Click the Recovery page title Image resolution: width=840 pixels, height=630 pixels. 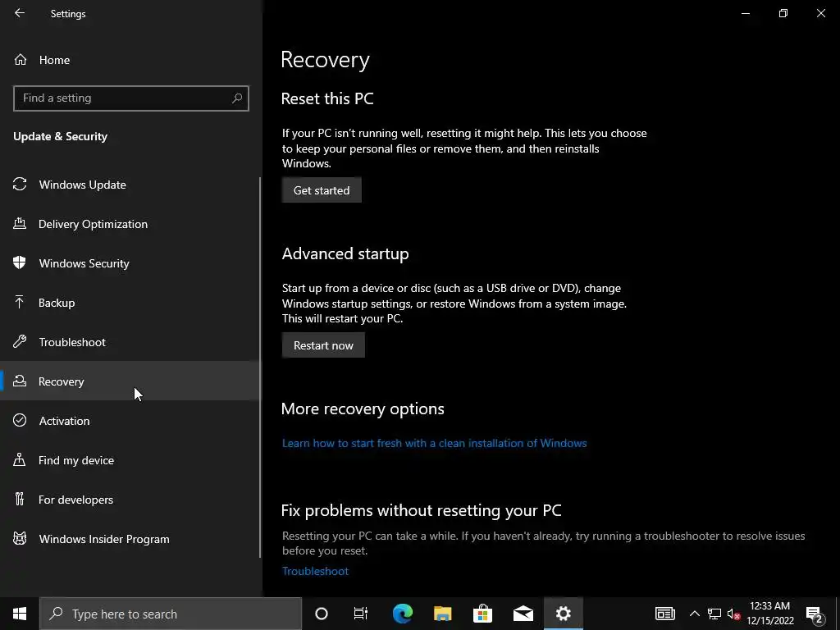pyautogui.click(x=325, y=59)
